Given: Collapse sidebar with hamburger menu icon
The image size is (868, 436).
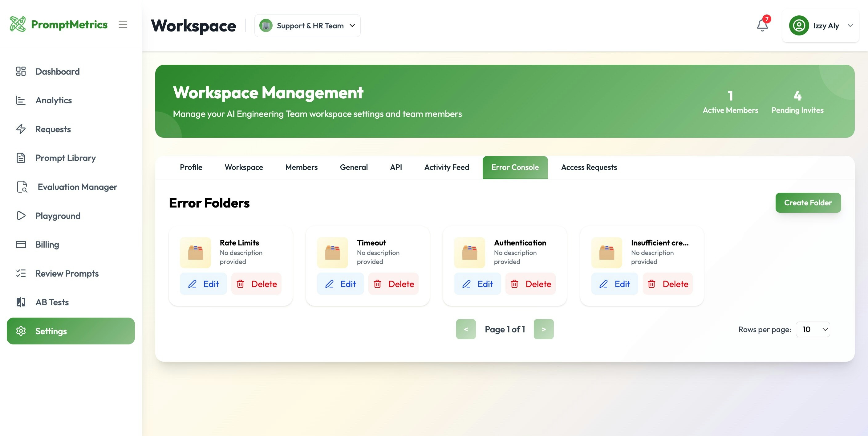Looking at the screenshot, I should pos(123,24).
